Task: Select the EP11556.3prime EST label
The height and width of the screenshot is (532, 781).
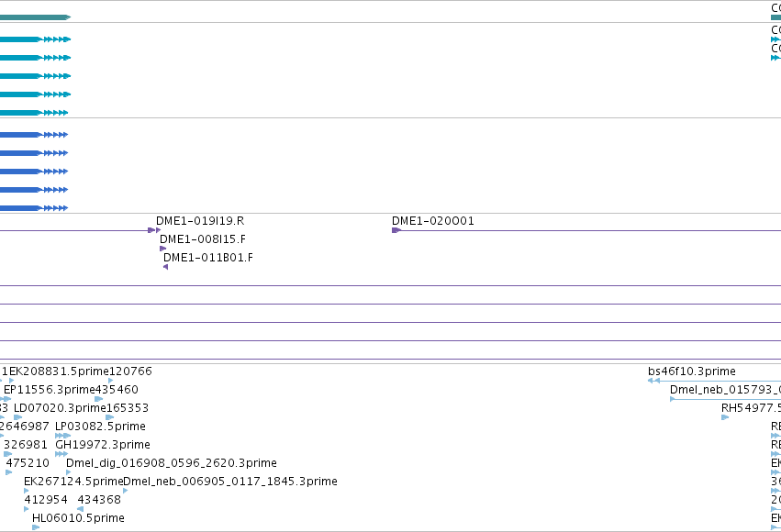Action: tap(49, 390)
